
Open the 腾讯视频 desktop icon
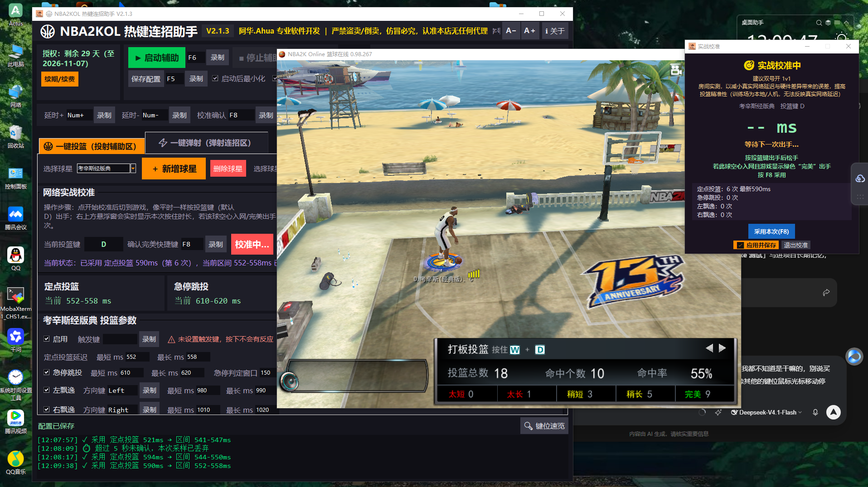[x=15, y=422]
